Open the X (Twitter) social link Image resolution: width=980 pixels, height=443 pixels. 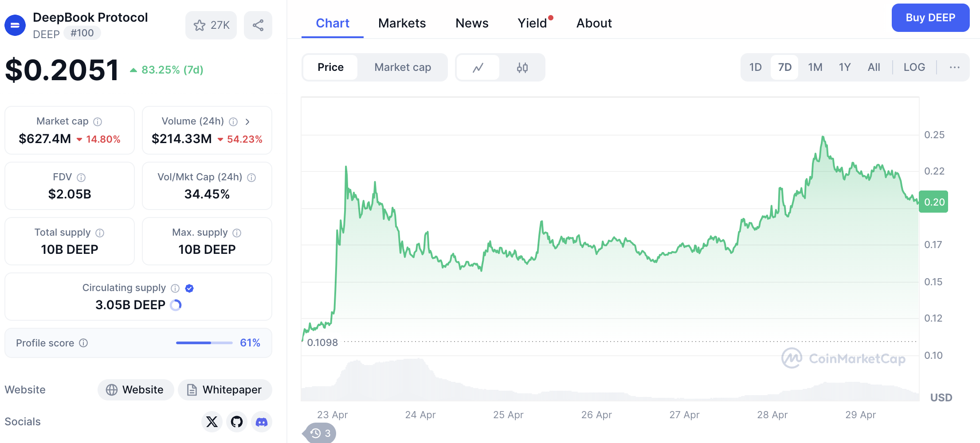point(212,421)
